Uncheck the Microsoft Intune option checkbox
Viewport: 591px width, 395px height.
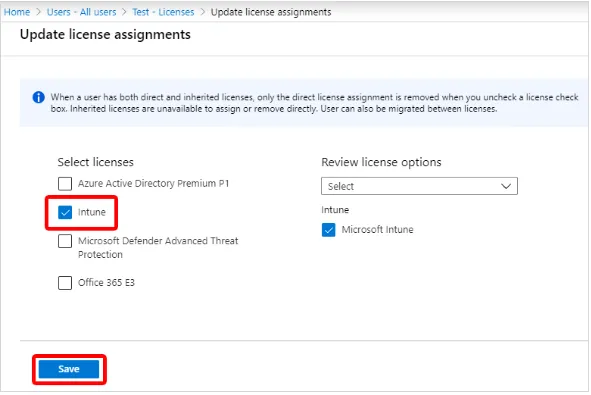329,230
